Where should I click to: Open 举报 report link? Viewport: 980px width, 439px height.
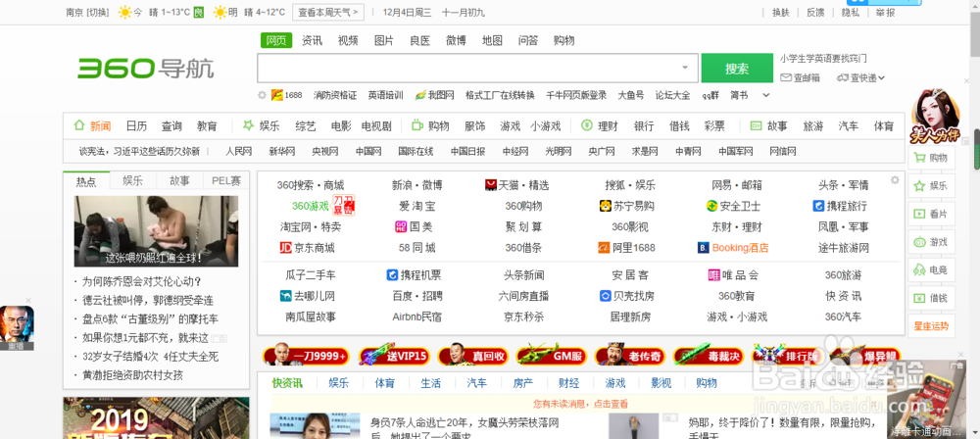click(x=885, y=12)
